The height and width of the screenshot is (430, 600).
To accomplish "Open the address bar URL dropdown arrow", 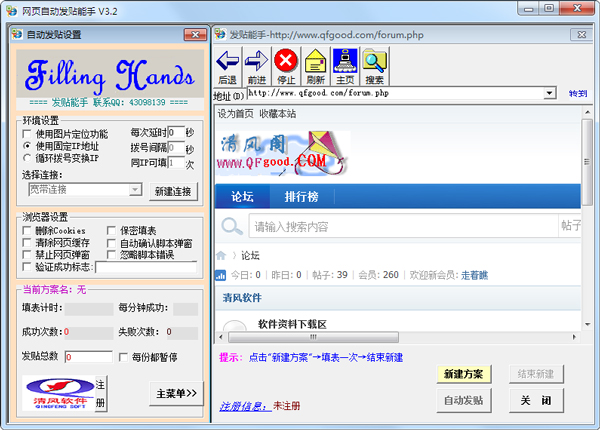I will [x=550, y=93].
